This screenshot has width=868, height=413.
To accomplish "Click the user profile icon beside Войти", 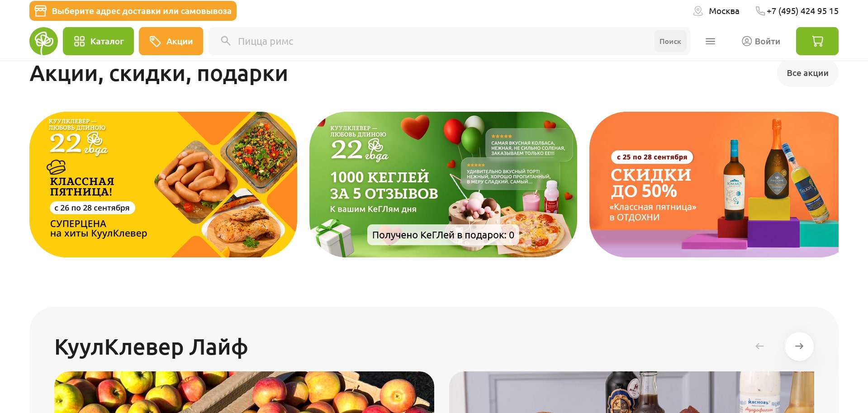I will (x=746, y=41).
